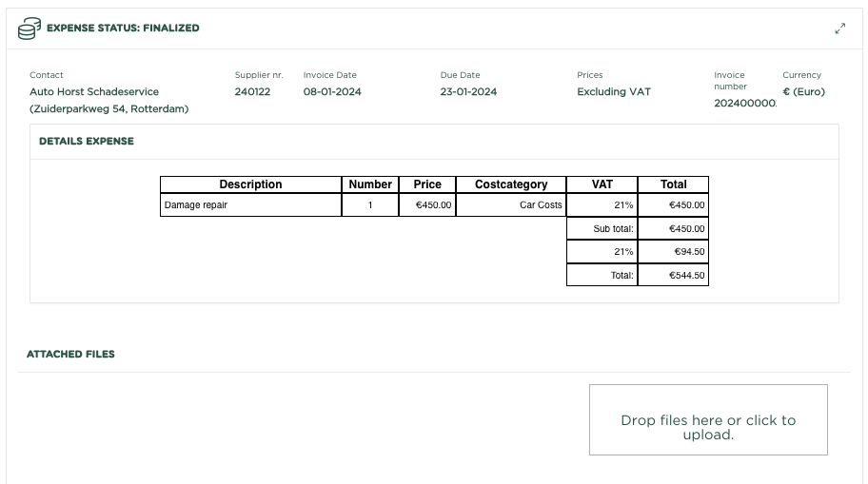Click the €94.50 VAT amount cell
The width and height of the screenshot is (868, 484).
point(673,252)
